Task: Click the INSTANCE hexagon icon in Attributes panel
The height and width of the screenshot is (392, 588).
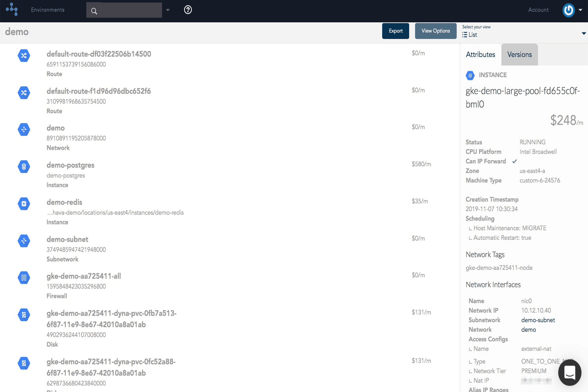Action: pyautogui.click(x=470, y=75)
